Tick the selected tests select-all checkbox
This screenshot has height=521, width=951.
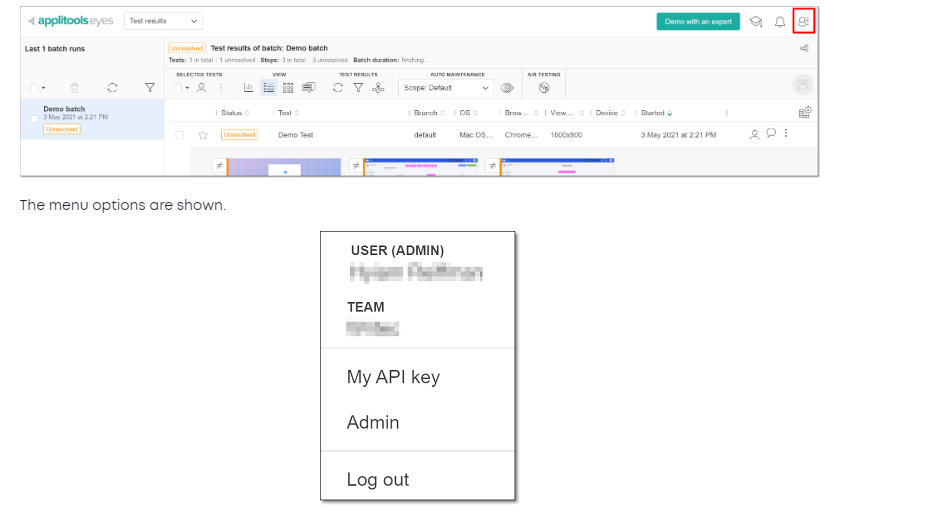[x=178, y=88]
